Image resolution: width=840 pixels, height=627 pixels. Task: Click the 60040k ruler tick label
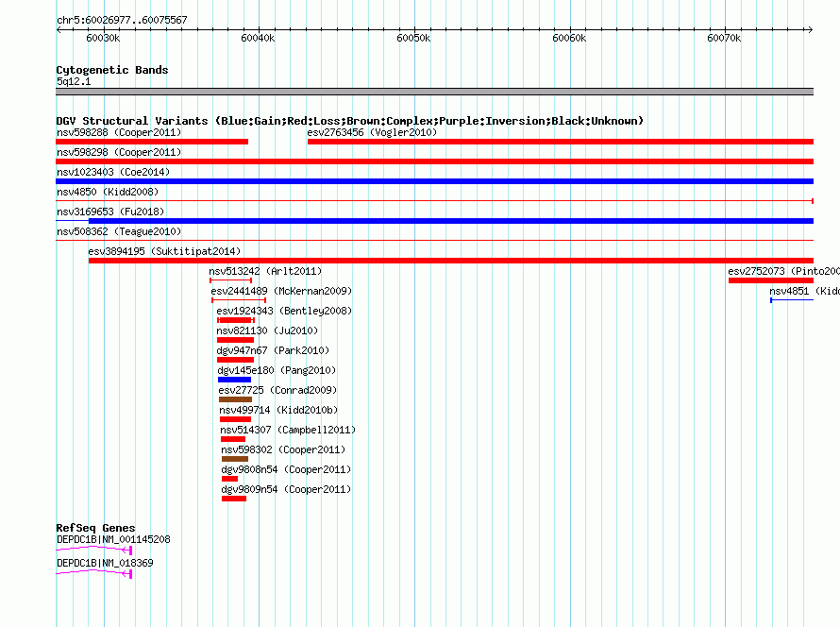(x=258, y=38)
